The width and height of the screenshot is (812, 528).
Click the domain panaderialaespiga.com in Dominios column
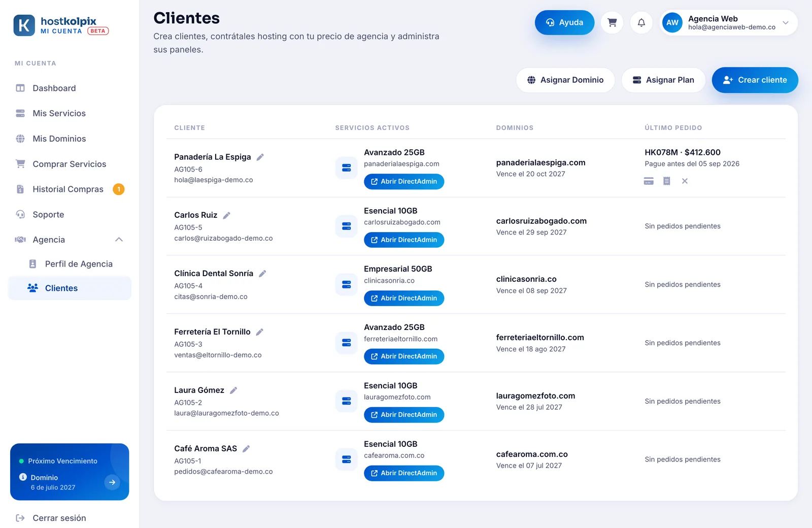click(x=540, y=162)
